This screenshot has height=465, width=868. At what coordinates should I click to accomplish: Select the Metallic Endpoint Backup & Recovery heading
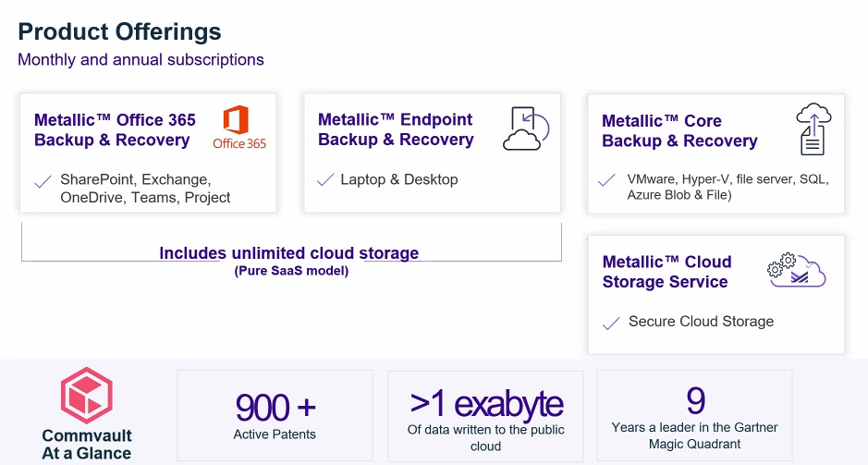coord(396,130)
